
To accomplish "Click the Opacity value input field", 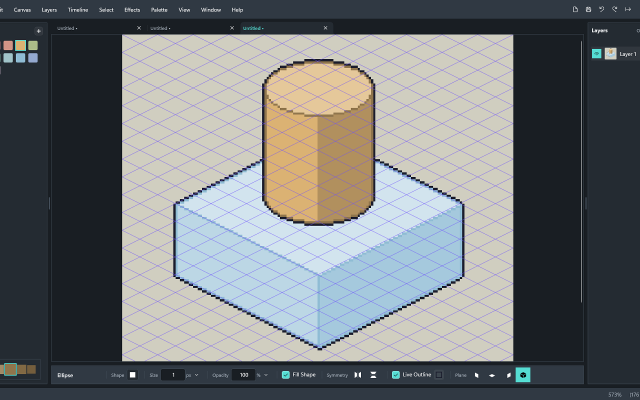I will click(x=244, y=375).
